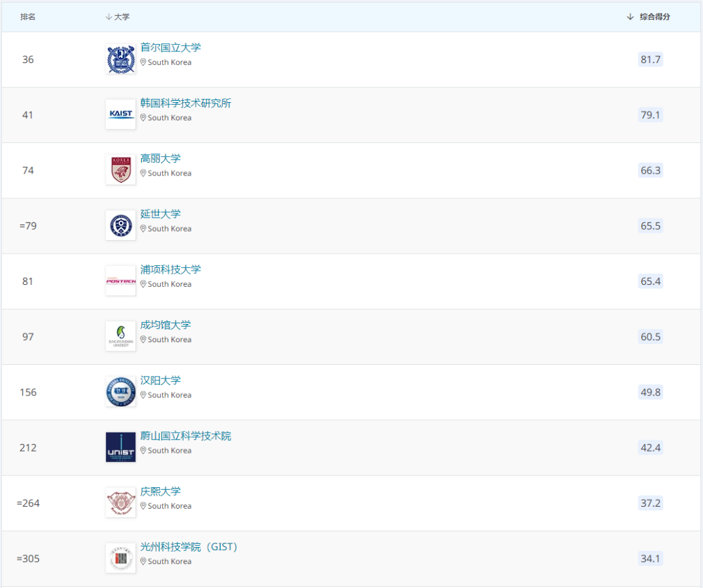
Task: Click the GIST barcode-style logo
Action: point(120,559)
